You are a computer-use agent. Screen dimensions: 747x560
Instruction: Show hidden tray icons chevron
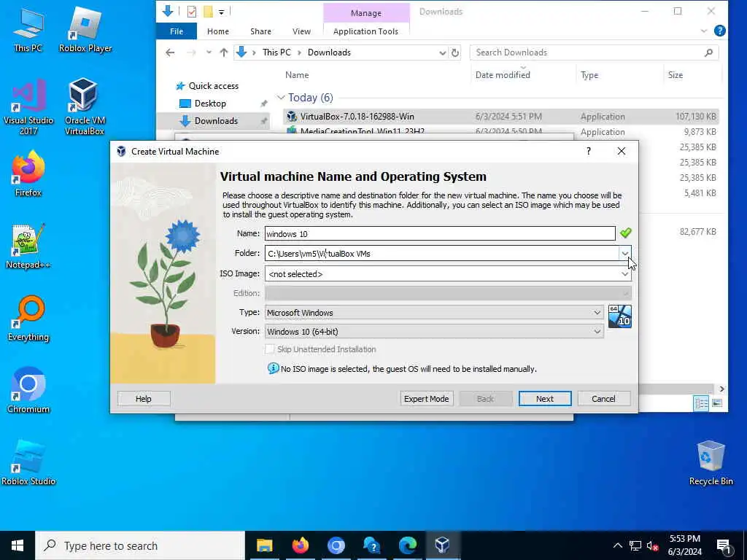(x=617, y=545)
